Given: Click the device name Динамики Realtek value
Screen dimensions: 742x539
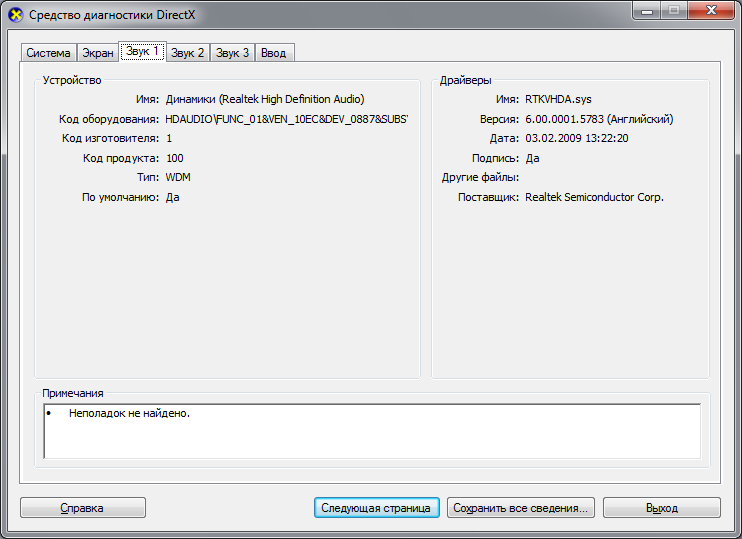Looking at the screenshot, I should click(264, 99).
